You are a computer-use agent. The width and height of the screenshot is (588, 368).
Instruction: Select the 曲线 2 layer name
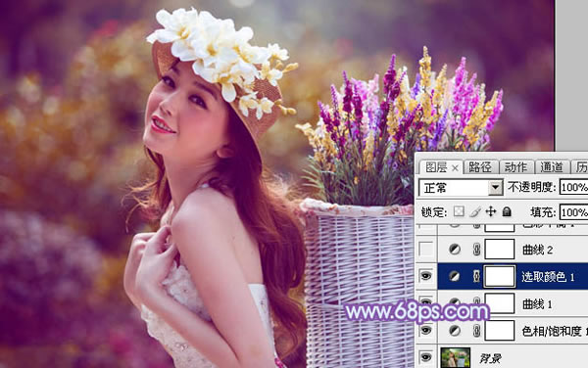coord(537,250)
